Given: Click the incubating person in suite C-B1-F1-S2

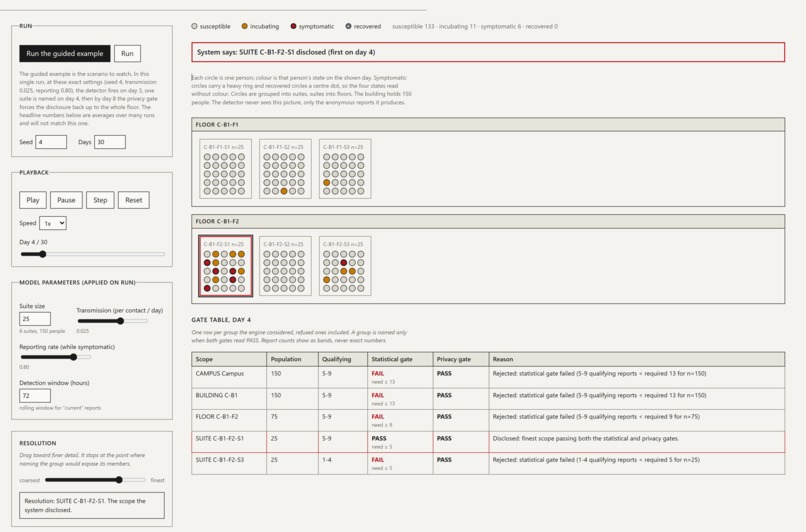Looking at the screenshot, I should [x=284, y=191].
